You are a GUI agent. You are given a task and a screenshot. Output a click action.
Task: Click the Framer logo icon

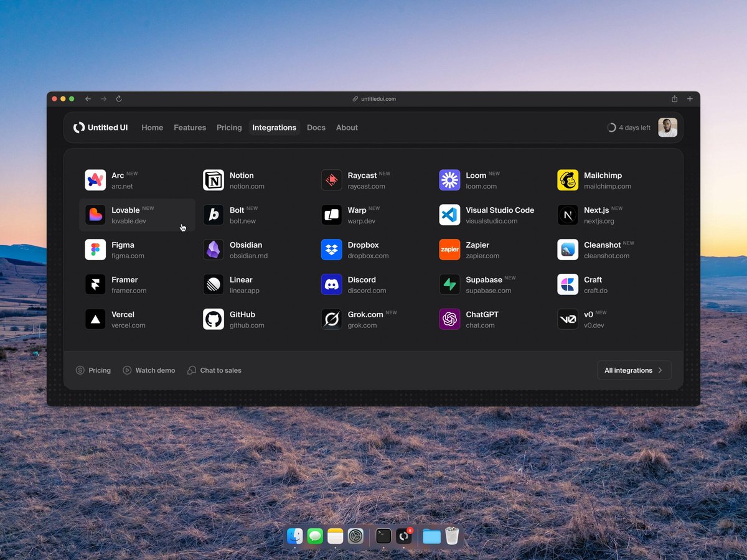pyautogui.click(x=95, y=285)
